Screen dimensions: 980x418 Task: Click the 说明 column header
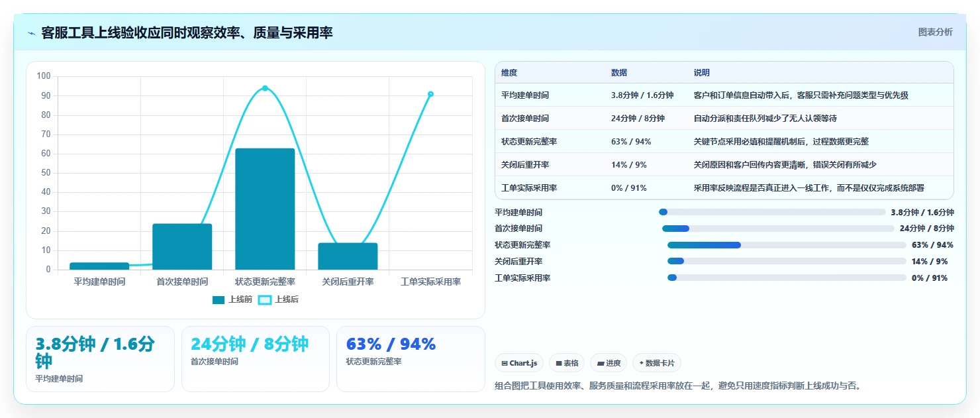tap(702, 73)
